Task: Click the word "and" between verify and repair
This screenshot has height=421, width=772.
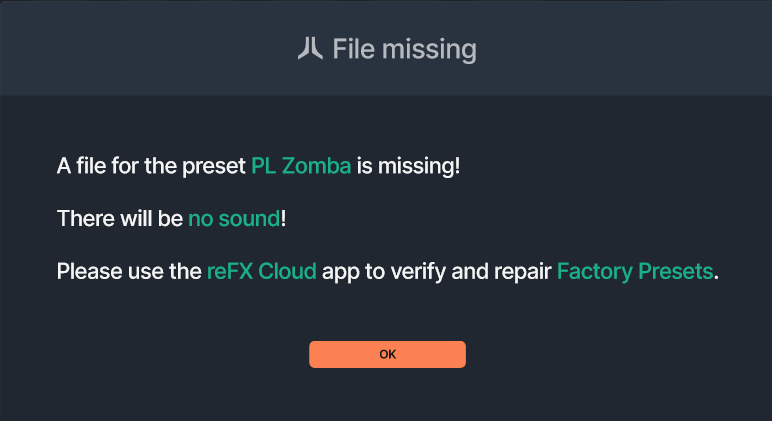Action: [x=471, y=271]
